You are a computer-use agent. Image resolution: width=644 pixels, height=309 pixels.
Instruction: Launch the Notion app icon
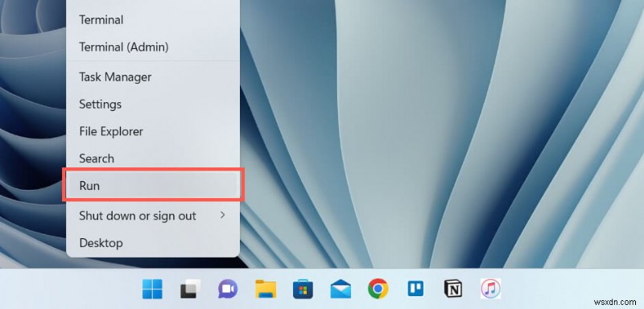pyautogui.click(x=453, y=289)
